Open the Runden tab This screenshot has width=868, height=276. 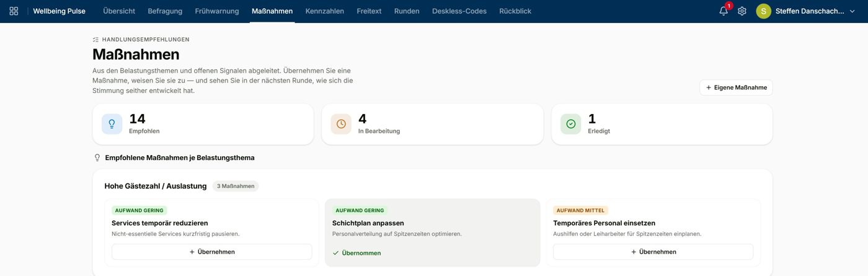tap(407, 11)
